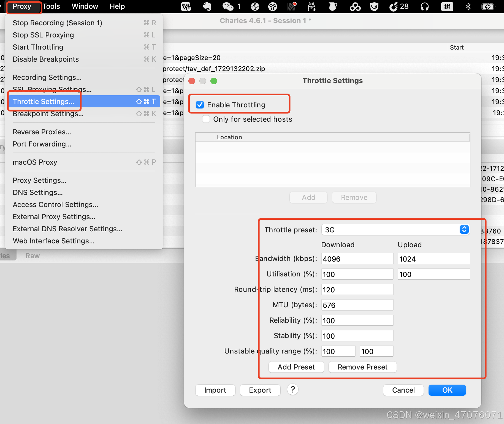Click the shield icon in menu bar

(374, 6)
